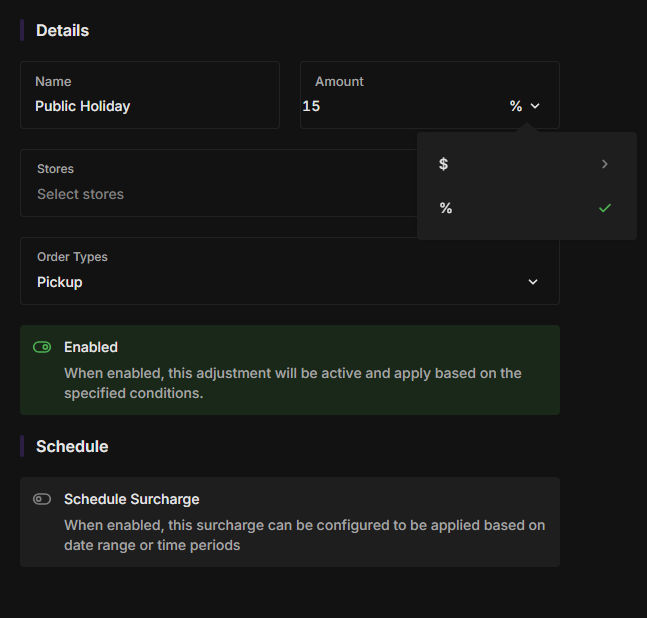Click the Order Types chevron-down arrow
The image size is (647, 618).
533,282
